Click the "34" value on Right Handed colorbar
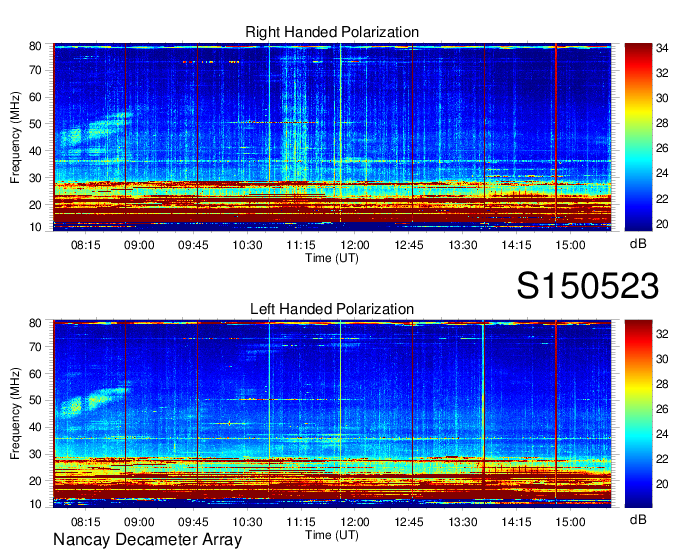The height and width of the screenshot is (552, 680). coord(662,48)
